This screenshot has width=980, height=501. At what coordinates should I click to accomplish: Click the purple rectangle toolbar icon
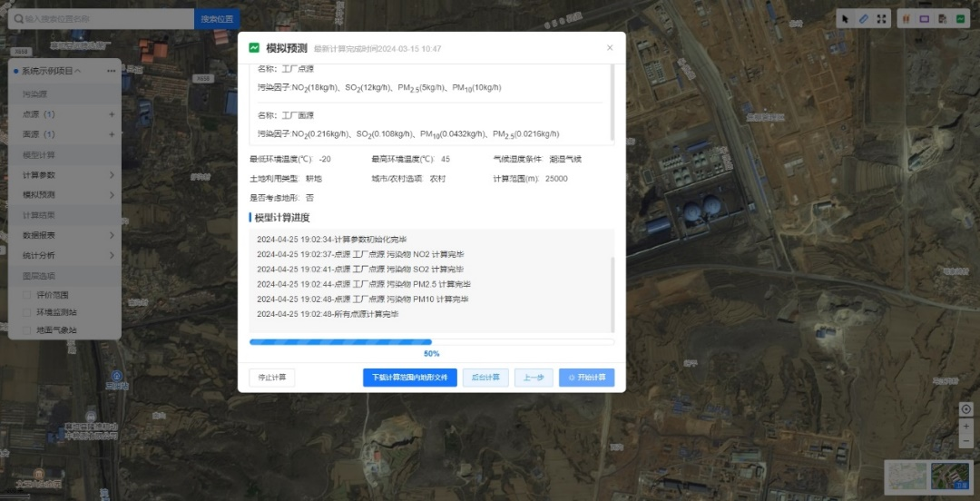point(925,18)
